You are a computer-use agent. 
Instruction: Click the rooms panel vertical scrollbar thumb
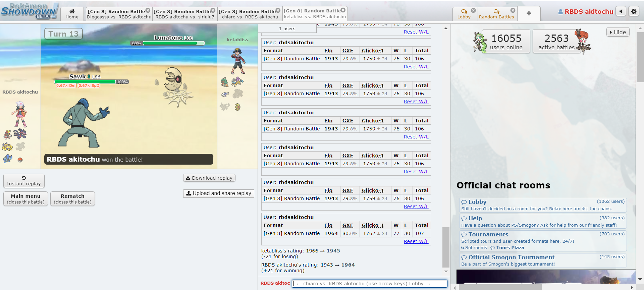(x=640, y=57)
